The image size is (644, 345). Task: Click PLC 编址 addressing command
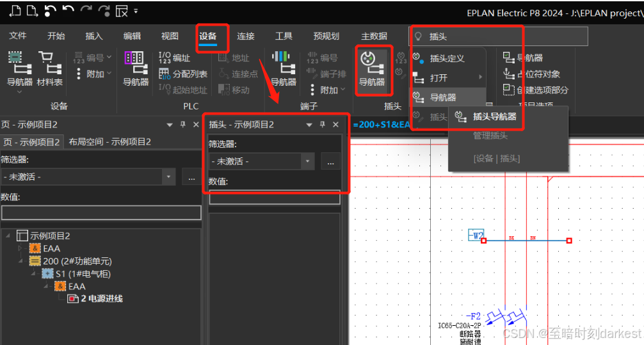[x=174, y=58]
